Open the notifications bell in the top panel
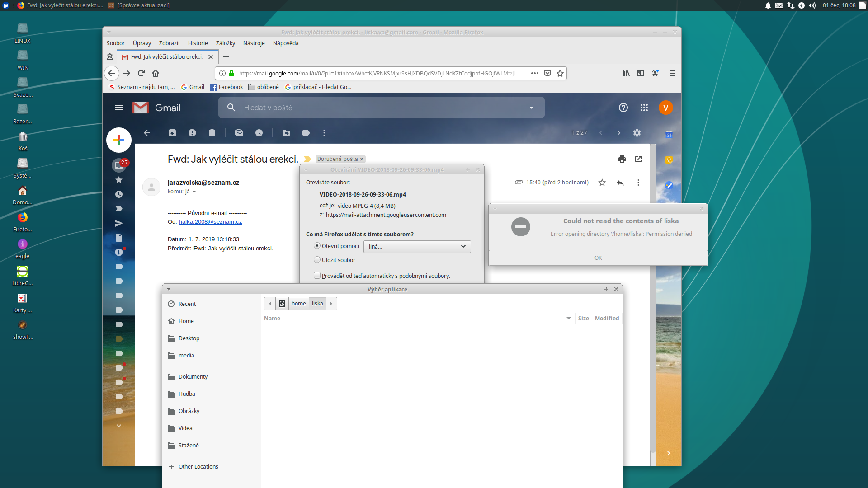 pos(768,5)
